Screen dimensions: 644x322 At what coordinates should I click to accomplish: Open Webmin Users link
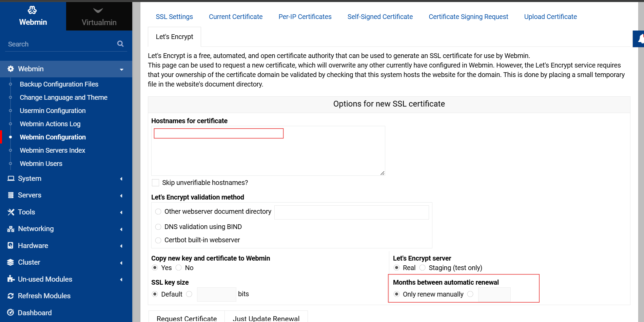41,164
